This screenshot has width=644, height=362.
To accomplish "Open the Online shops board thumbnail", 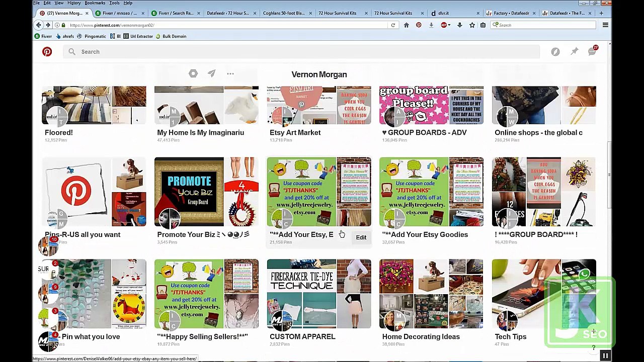I will pos(544,105).
